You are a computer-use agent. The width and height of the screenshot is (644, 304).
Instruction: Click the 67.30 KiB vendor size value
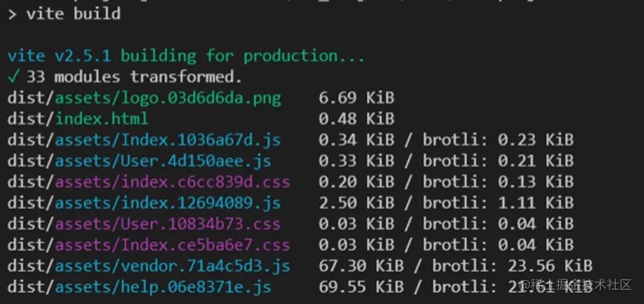click(360, 266)
